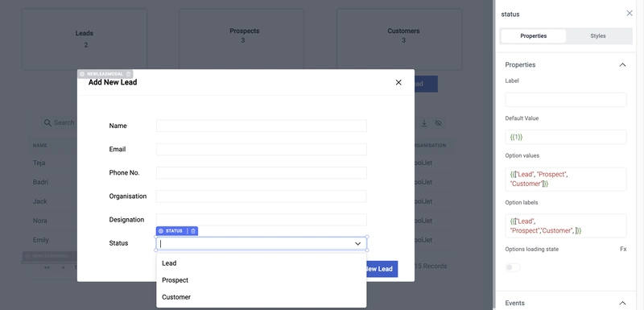This screenshot has height=310, width=644.
Task: Switch to the Properties tab
Action: 534,35
